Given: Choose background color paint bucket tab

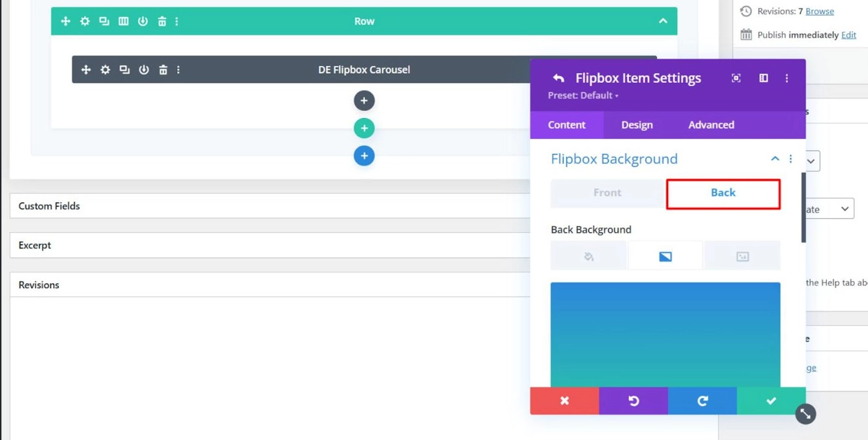Looking at the screenshot, I should click(588, 256).
